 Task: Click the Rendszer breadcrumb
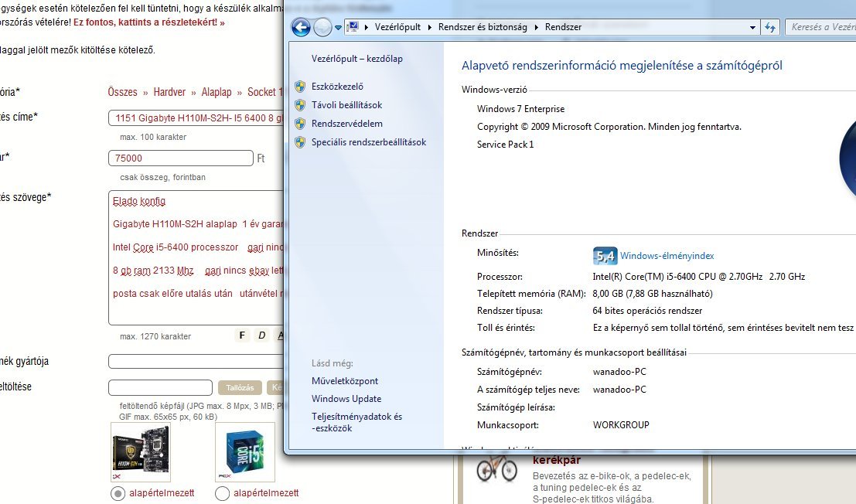point(563,27)
